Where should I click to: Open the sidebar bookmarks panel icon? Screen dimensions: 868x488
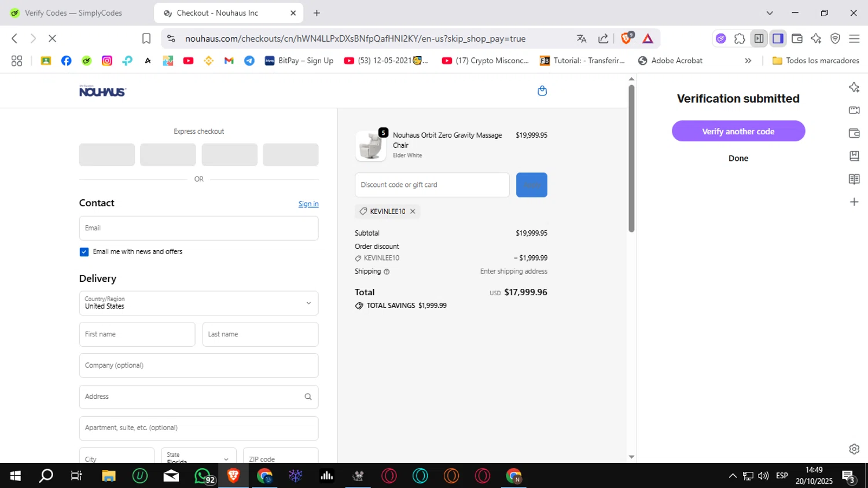(x=854, y=156)
